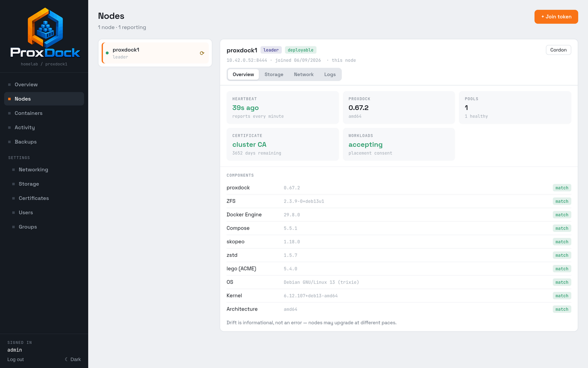Open the Logs tab
This screenshot has width=588, height=368.
click(x=330, y=74)
